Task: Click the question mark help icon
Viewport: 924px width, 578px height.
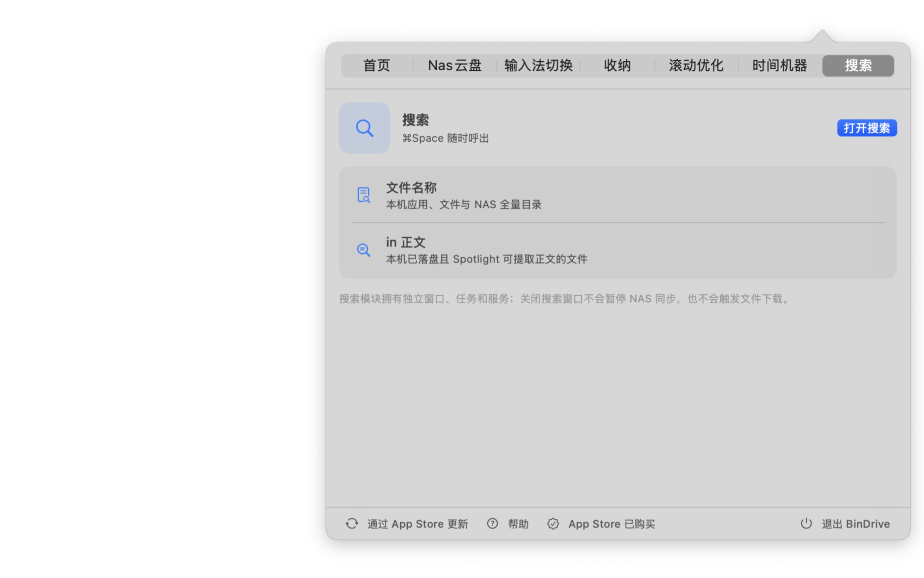Action: (x=492, y=524)
